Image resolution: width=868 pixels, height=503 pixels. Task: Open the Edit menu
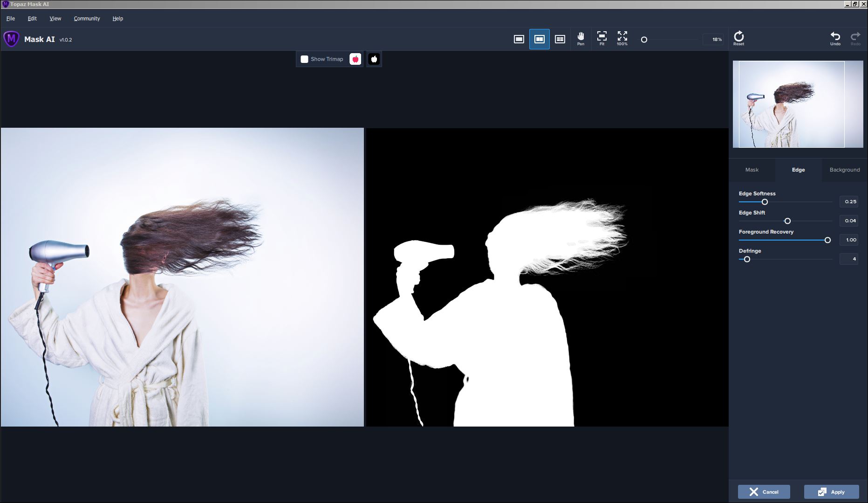click(32, 19)
